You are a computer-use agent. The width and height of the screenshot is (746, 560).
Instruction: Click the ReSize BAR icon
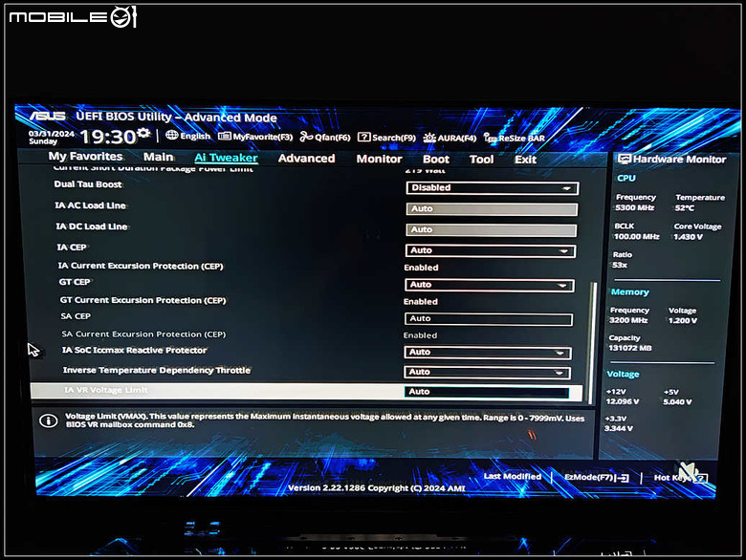491,138
